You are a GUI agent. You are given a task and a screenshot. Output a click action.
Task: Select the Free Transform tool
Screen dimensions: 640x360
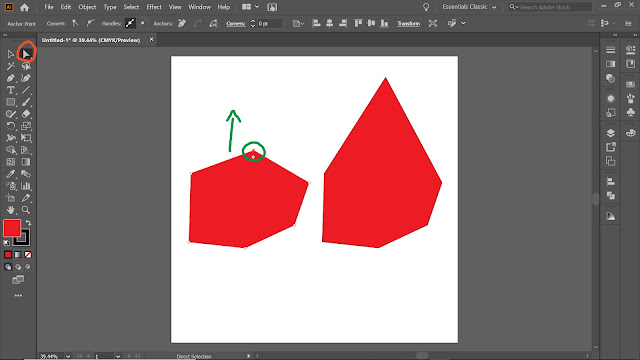(x=26, y=138)
